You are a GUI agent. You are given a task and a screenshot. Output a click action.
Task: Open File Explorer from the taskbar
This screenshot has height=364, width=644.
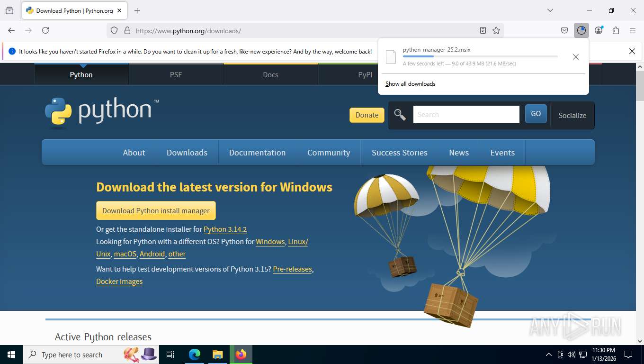tap(217, 355)
